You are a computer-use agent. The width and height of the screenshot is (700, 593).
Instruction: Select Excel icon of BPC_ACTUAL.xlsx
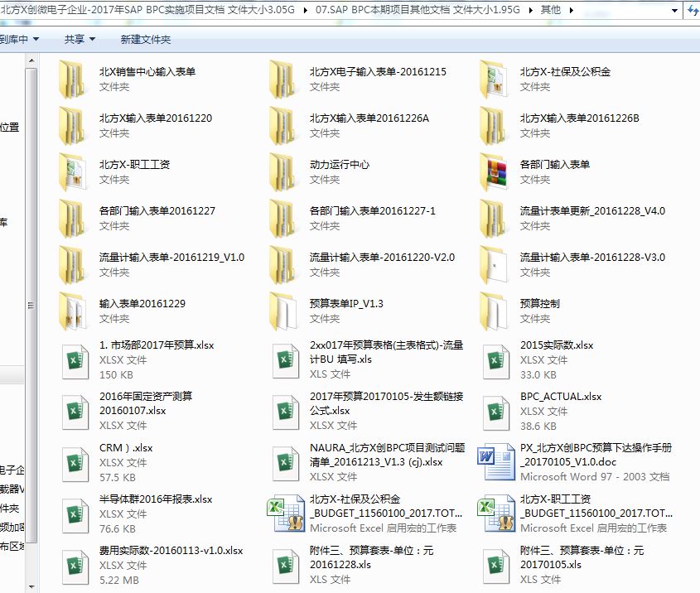pos(496,412)
